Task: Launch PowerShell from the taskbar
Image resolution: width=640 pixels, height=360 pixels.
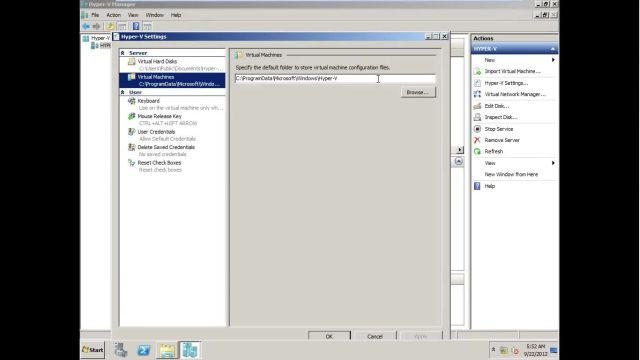Action: tap(144, 350)
